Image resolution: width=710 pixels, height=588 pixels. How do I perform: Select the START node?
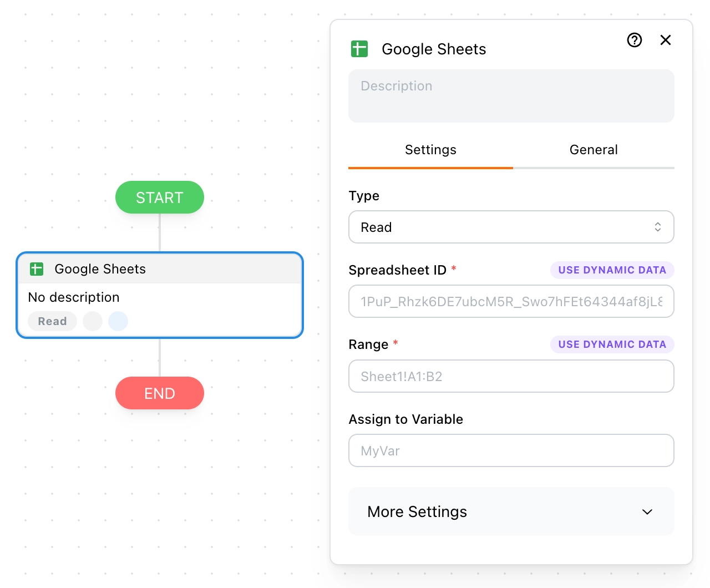point(160,197)
